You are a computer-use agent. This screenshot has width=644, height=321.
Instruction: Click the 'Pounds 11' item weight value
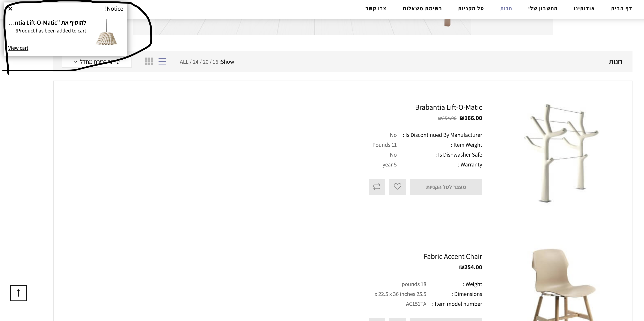(x=384, y=145)
